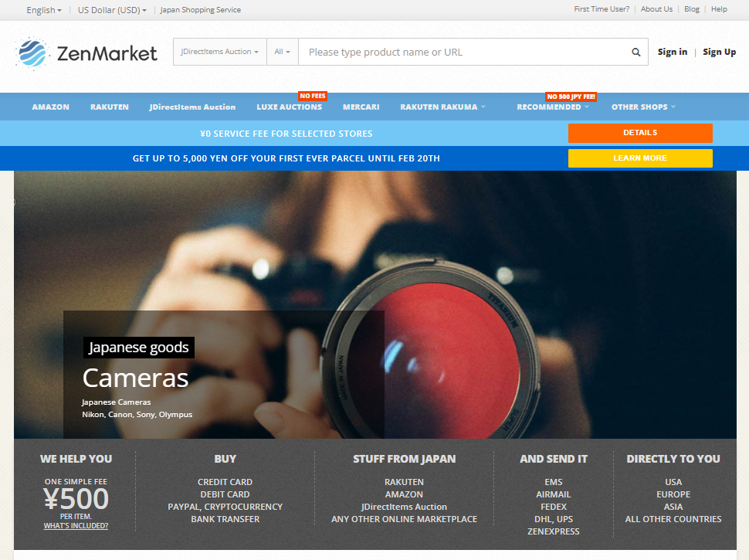
Task: Click the EMS shipping text
Action: 553,482
